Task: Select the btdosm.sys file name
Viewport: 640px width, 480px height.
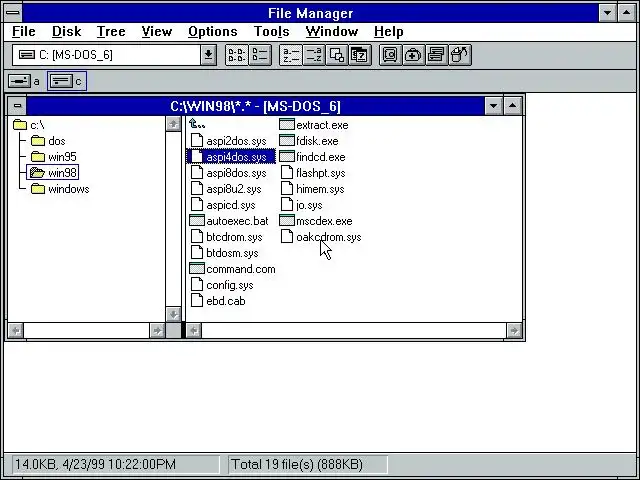Action: pos(232,253)
